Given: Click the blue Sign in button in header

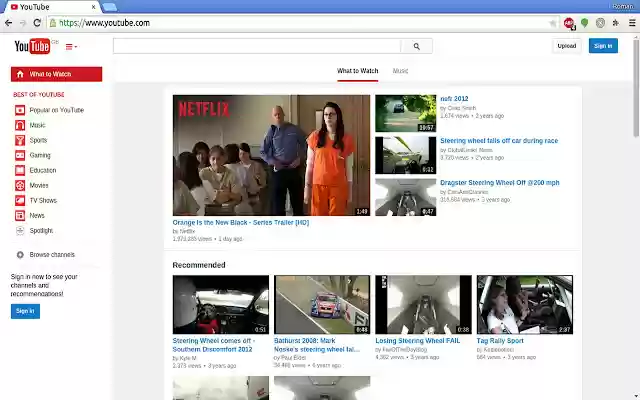Looking at the screenshot, I should pyautogui.click(x=603, y=46).
